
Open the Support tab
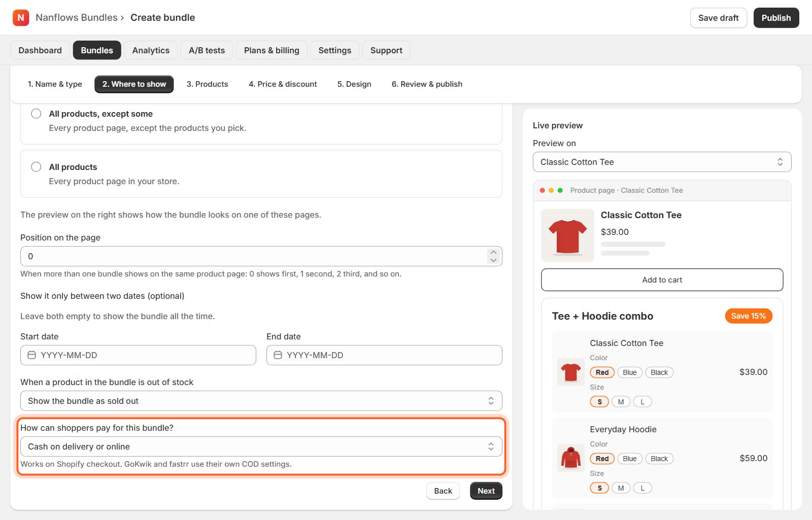pos(386,50)
